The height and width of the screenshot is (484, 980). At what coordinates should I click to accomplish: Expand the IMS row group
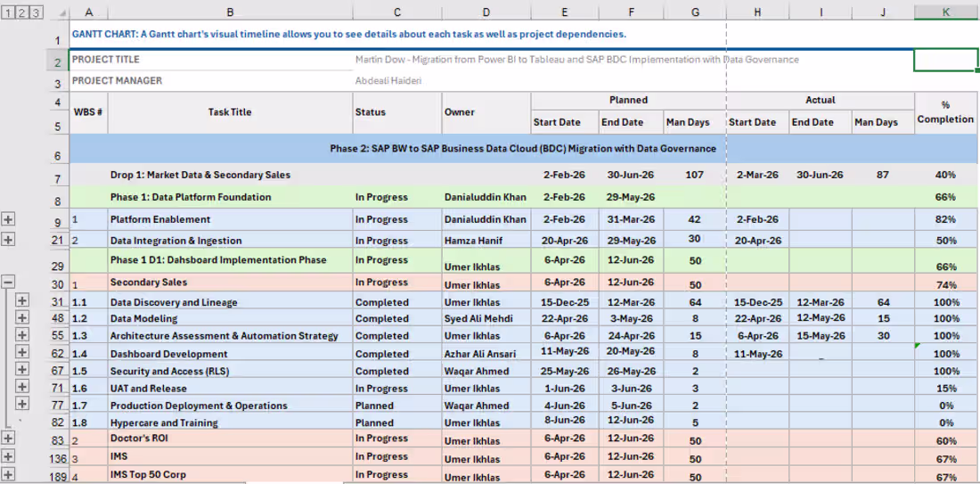click(x=8, y=456)
